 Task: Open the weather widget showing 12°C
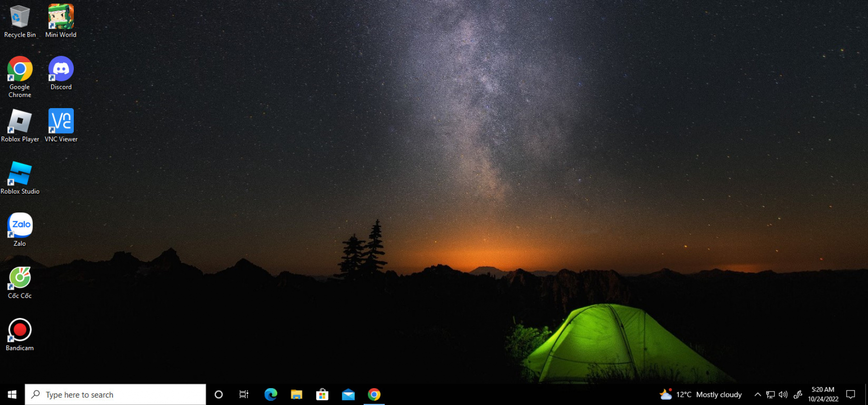(x=701, y=394)
